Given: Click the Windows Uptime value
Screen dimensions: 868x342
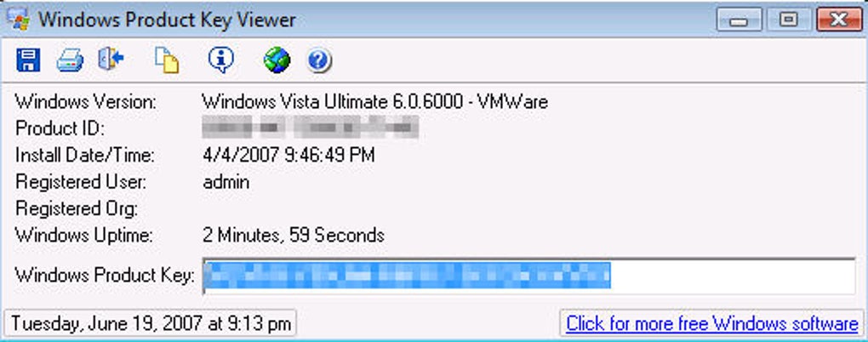Looking at the screenshot, I should tap(294, 235).
